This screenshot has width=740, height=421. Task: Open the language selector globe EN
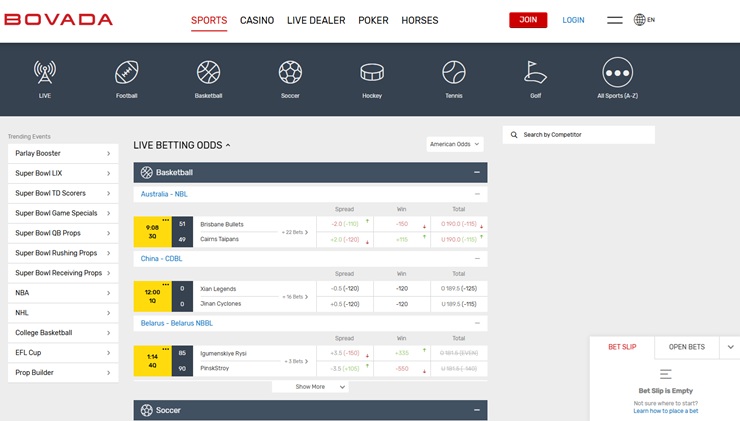(644, 20)
